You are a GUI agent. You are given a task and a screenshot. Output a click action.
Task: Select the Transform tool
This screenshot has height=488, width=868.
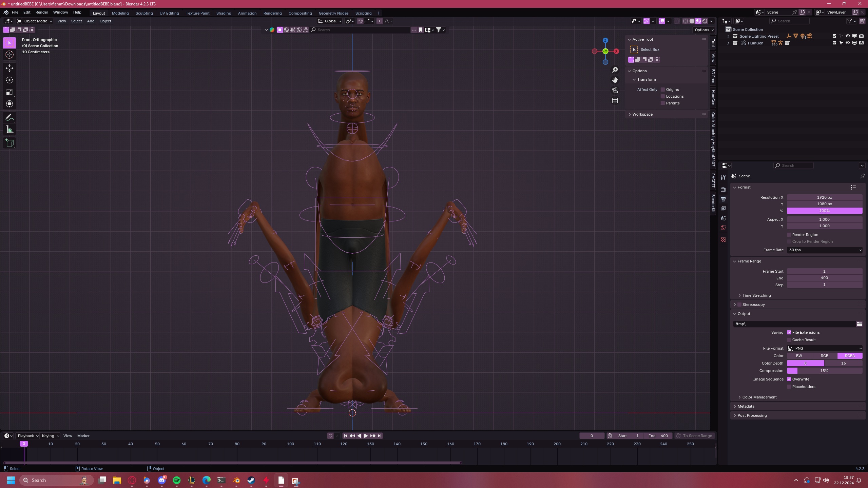pos(9,104)
